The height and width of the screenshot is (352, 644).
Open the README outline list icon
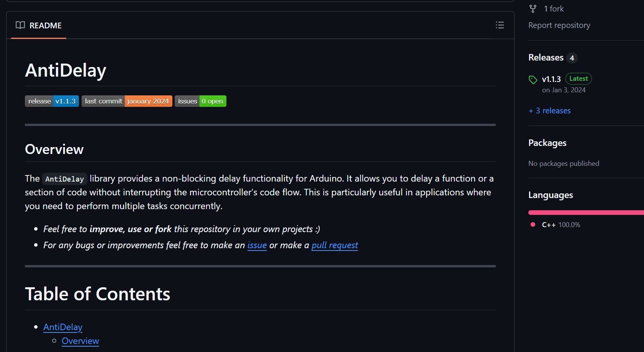pyautogui.click(x=500, y=25)
